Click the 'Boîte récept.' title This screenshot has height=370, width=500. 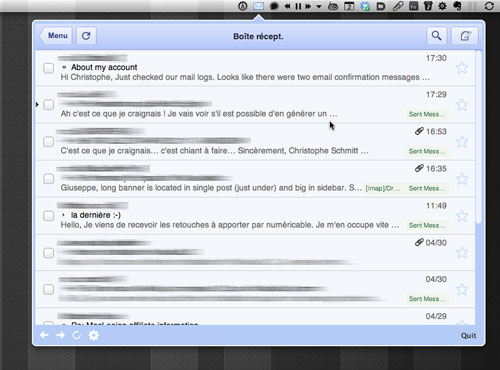pyautogui.click(x=258, y=36)
